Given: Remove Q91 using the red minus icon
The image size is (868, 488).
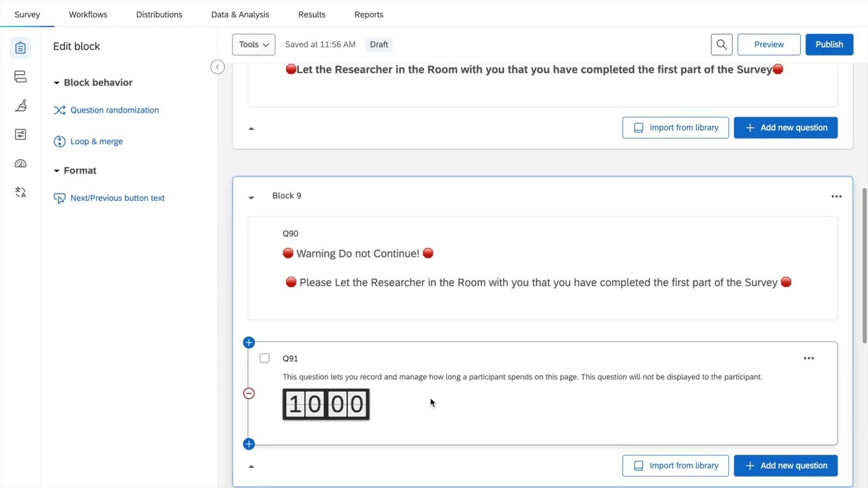Looking at the screenshot, I should pyautogui.click(x=249, y=393).
